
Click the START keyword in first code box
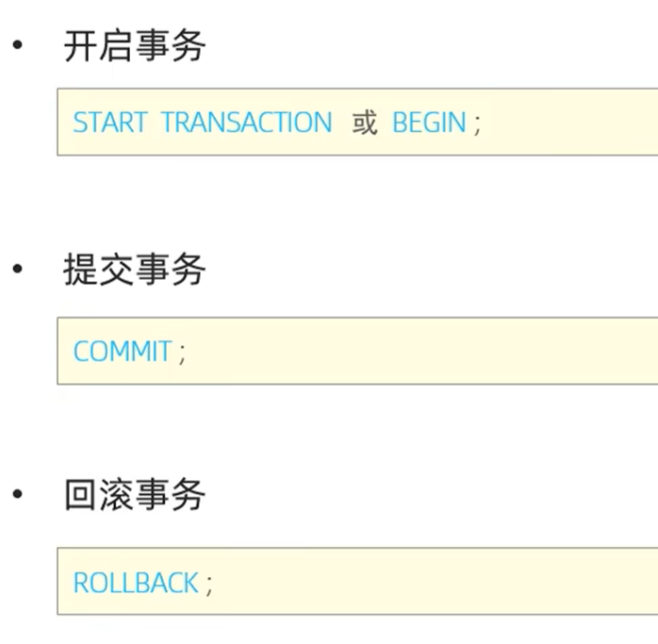point(110,123)
